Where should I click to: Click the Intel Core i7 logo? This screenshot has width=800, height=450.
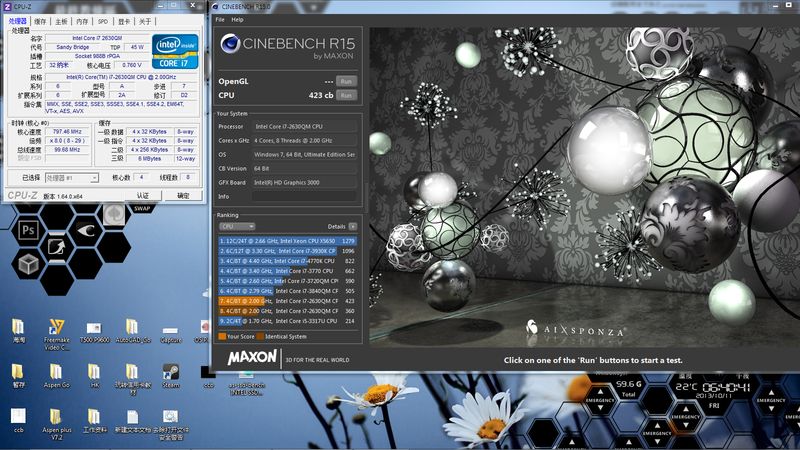tap(179, 51)
